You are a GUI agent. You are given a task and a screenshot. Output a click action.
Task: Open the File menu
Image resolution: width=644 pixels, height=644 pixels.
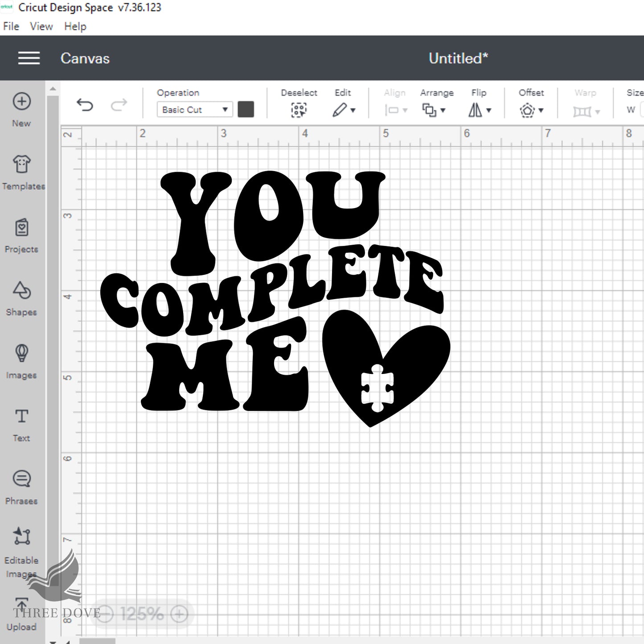coord(11,26)
